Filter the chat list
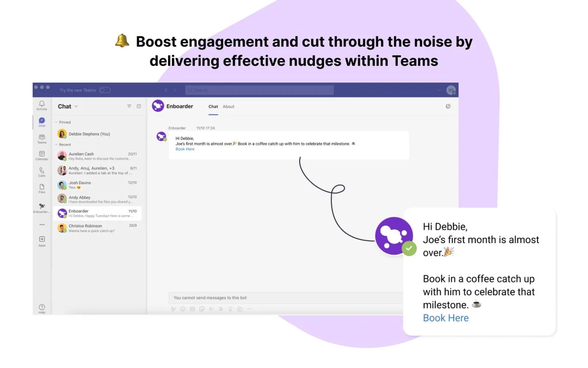 [x=129, y=106]
